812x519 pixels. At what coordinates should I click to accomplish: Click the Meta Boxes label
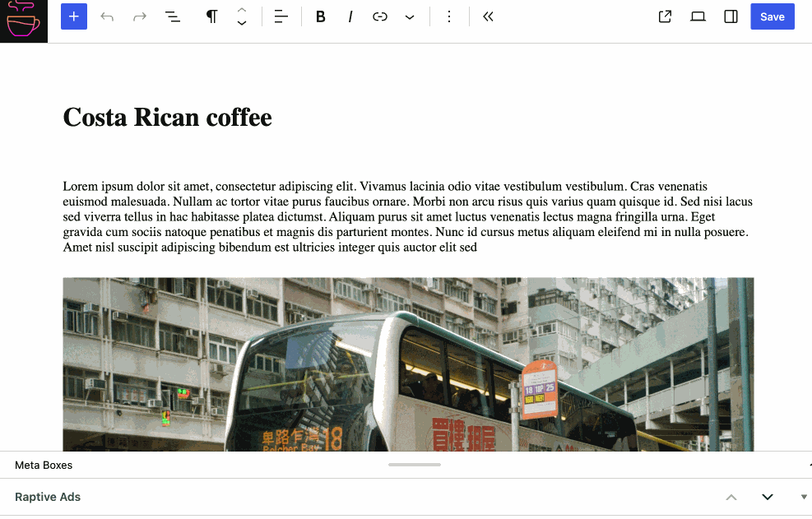tap(44, 466)
